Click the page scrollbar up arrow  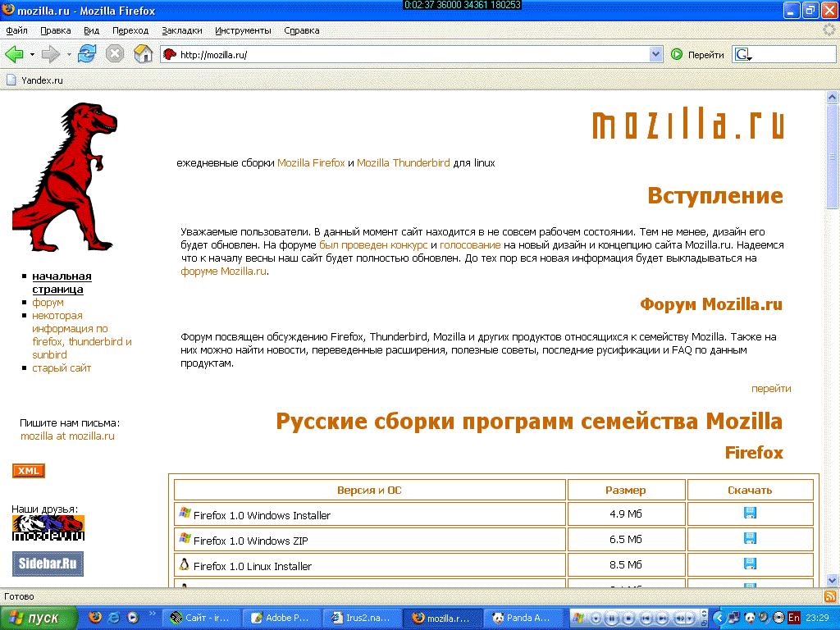click(x=832, y=97)
